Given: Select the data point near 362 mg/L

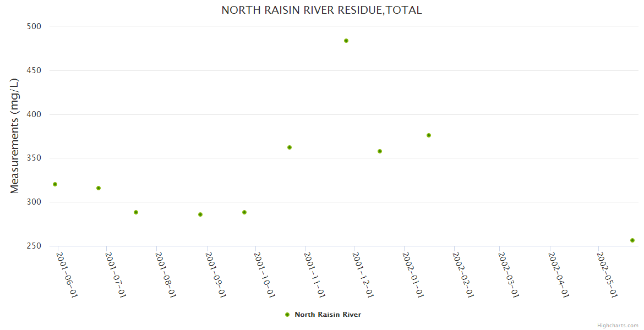Looking at the screenshot, I should coord(290,147).
